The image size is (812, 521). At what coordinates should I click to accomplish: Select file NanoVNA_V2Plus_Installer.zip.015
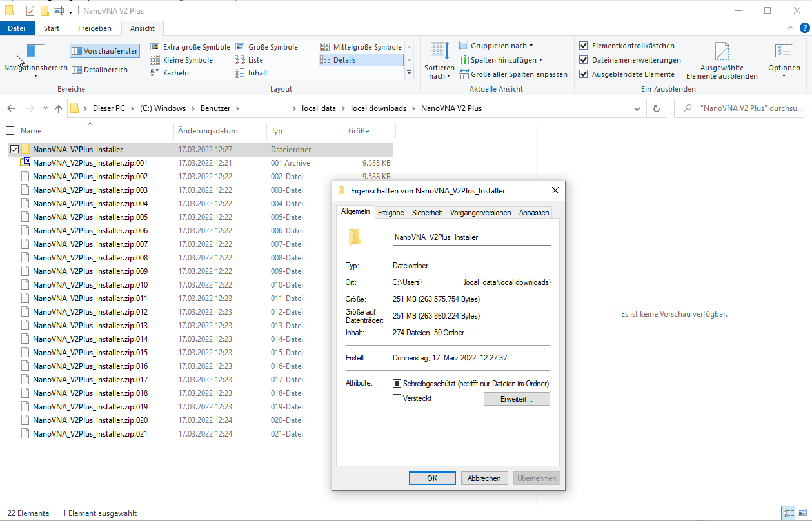pos(90,352)
